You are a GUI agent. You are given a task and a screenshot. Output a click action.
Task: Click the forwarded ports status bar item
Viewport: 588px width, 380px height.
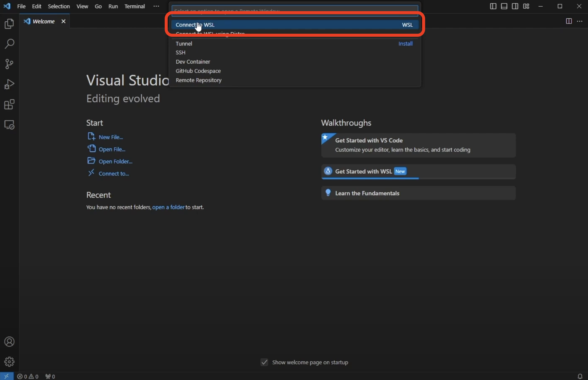point(50,376)
